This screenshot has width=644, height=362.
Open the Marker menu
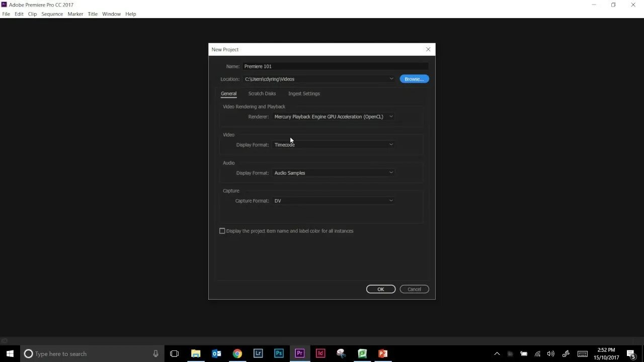[75, 14]
